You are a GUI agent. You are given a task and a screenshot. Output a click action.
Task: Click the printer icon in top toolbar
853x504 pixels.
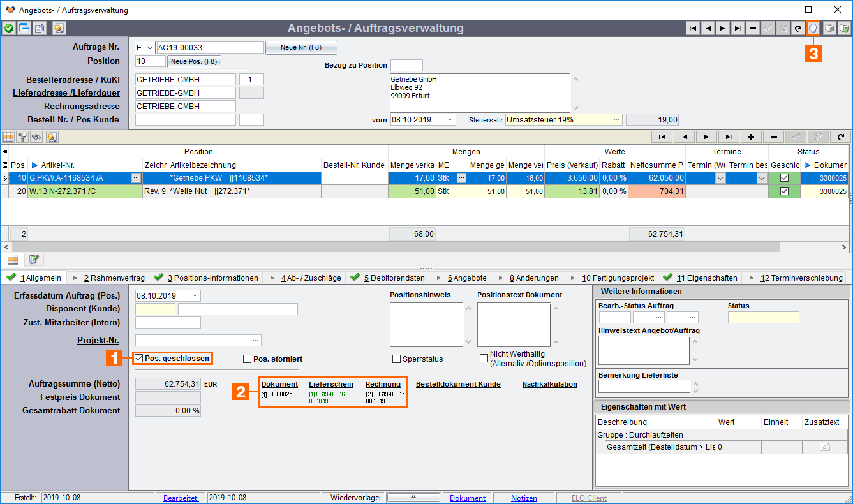point(829,28)
